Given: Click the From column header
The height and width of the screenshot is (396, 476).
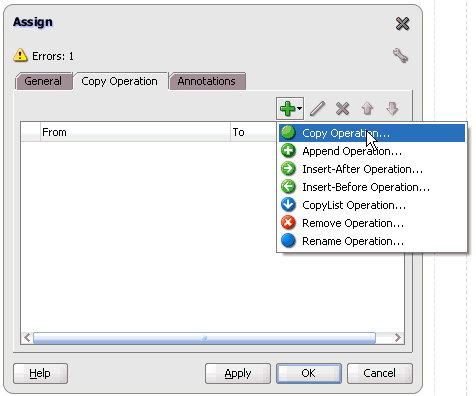Looking at the screenshot, I should point(135,132).
